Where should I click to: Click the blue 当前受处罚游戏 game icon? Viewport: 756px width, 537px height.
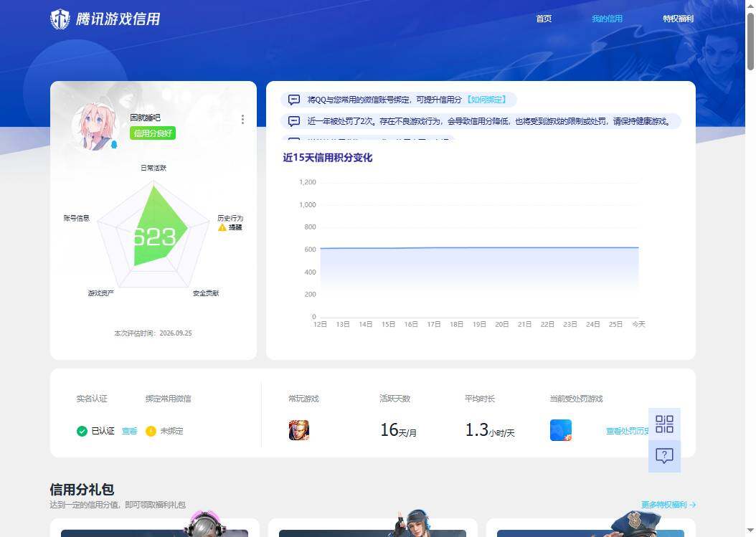pos(561,430)
